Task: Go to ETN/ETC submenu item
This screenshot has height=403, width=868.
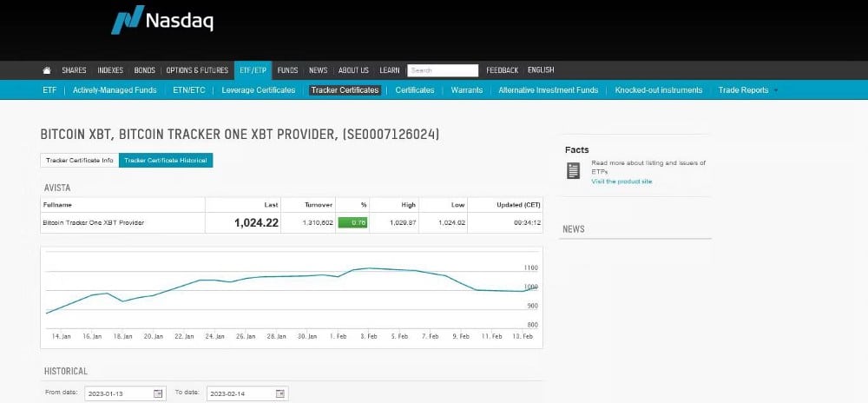Action: (188, 89)
